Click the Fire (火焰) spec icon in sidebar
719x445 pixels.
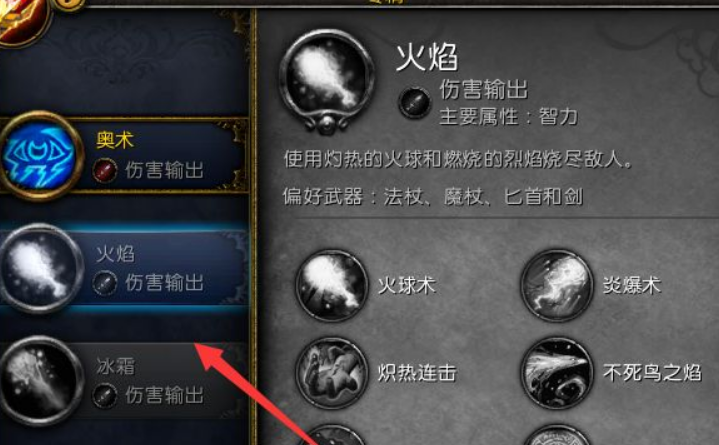[x=40, y=268]
